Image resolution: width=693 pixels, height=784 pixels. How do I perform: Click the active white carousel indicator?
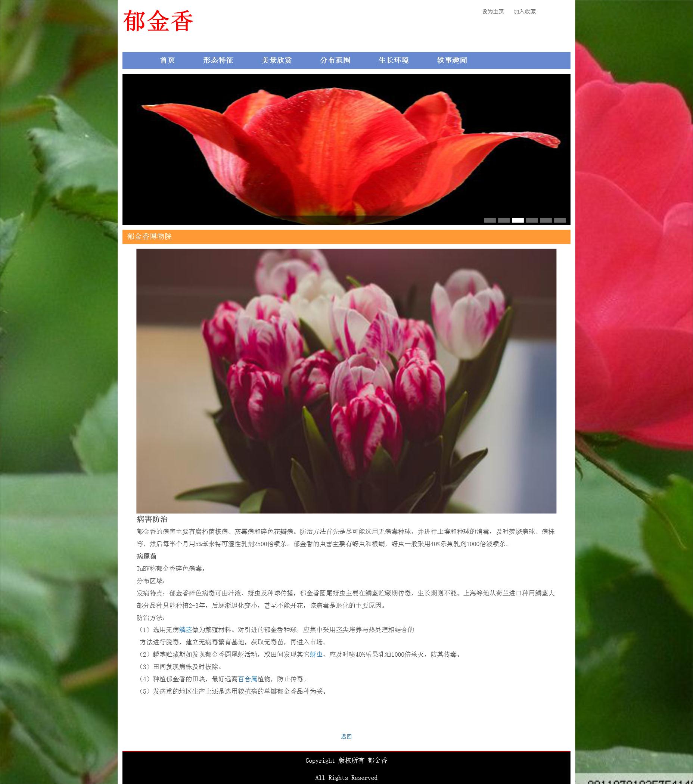point(518,220)
